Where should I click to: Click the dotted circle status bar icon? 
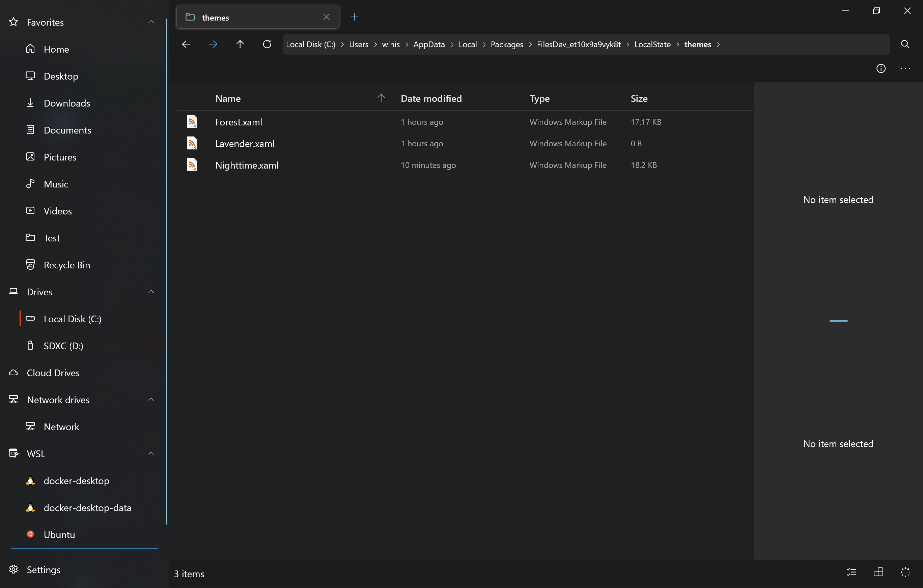click(905, 572)
